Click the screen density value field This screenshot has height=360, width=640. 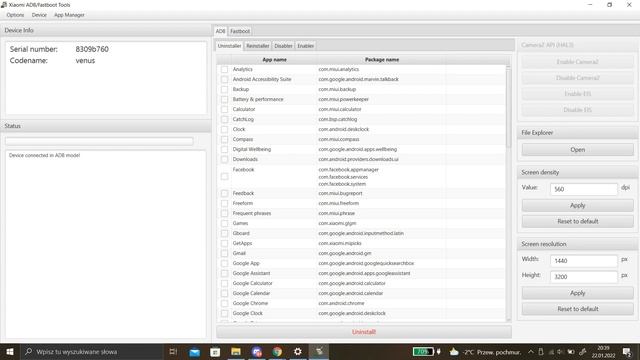click(x=584, y=189)
